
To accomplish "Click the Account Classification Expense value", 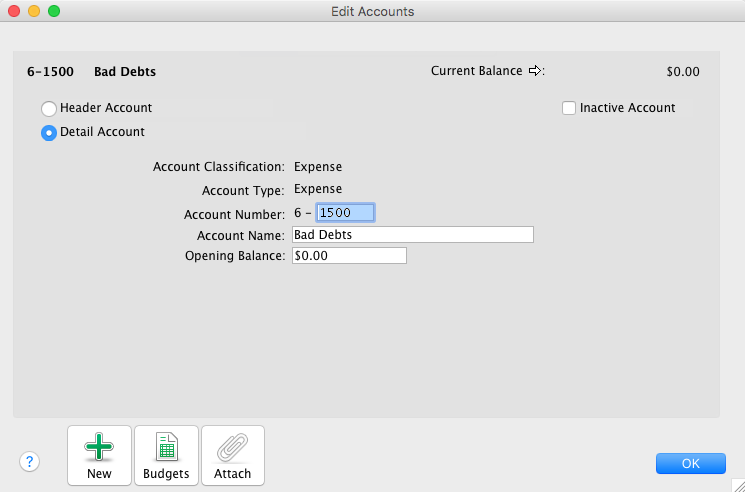I will point(318,167).
